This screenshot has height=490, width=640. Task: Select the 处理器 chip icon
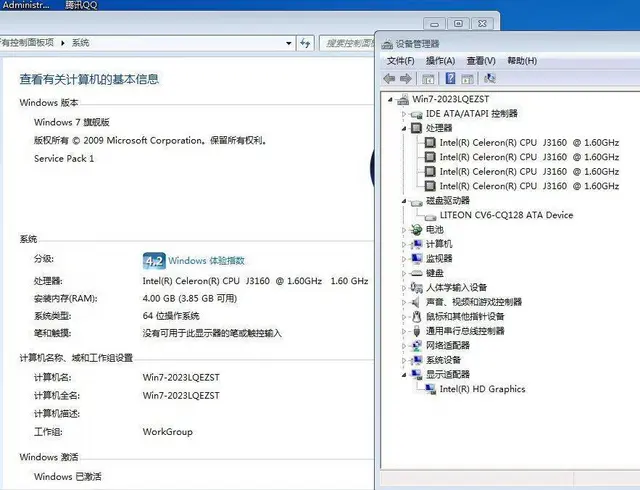point(416,128)
